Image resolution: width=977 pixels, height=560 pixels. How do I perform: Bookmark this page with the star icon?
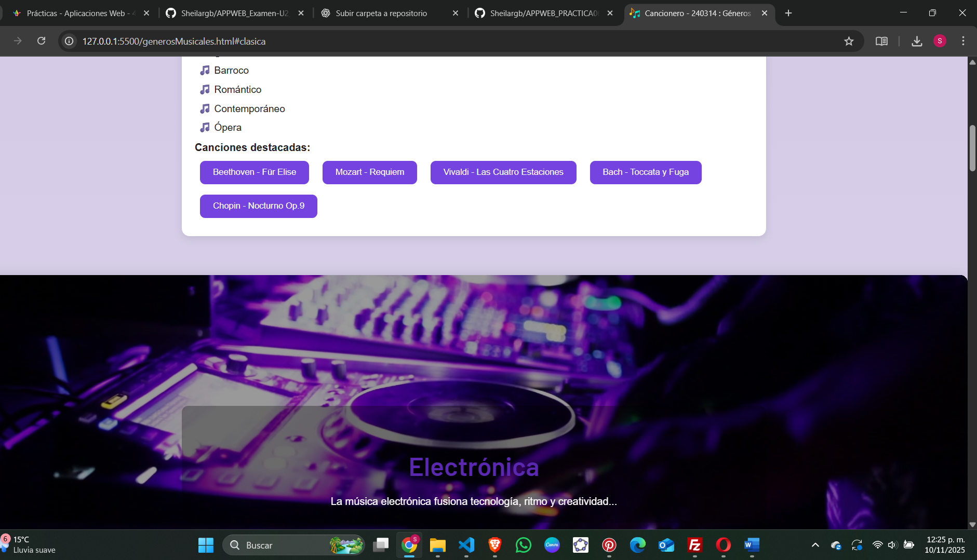(x=849, y=41)
